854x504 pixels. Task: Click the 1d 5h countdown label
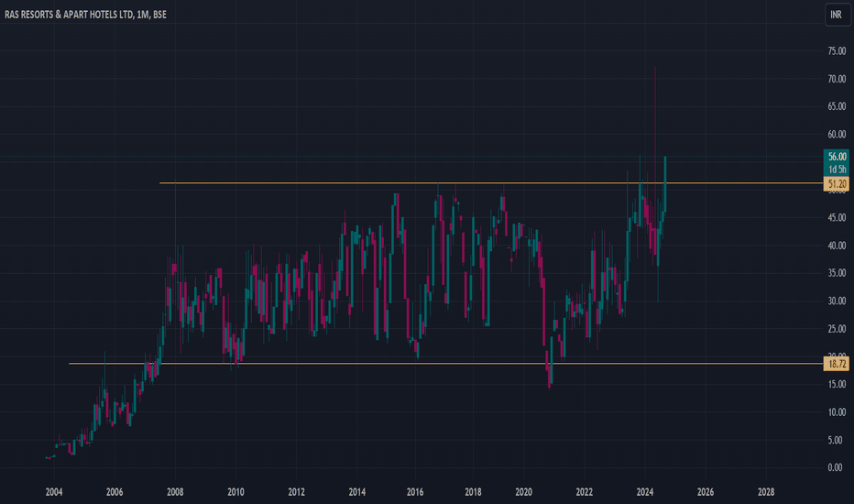(836, 170)
